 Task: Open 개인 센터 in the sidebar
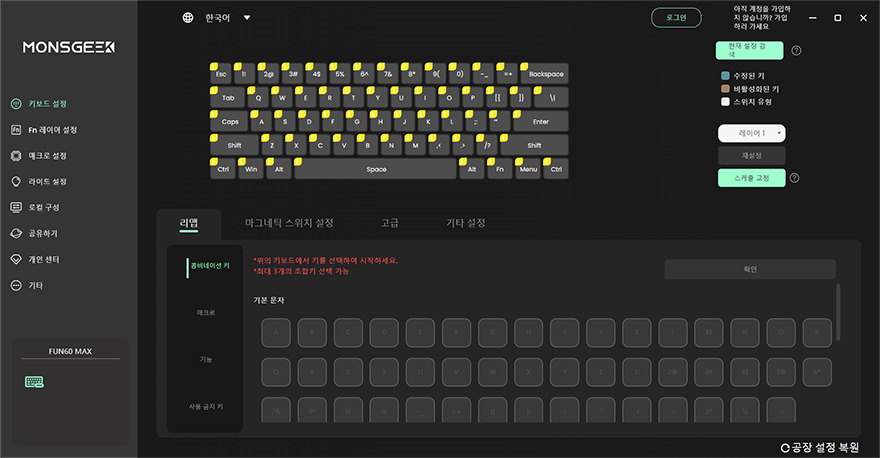pyautogui.click(x=35, y=259)
